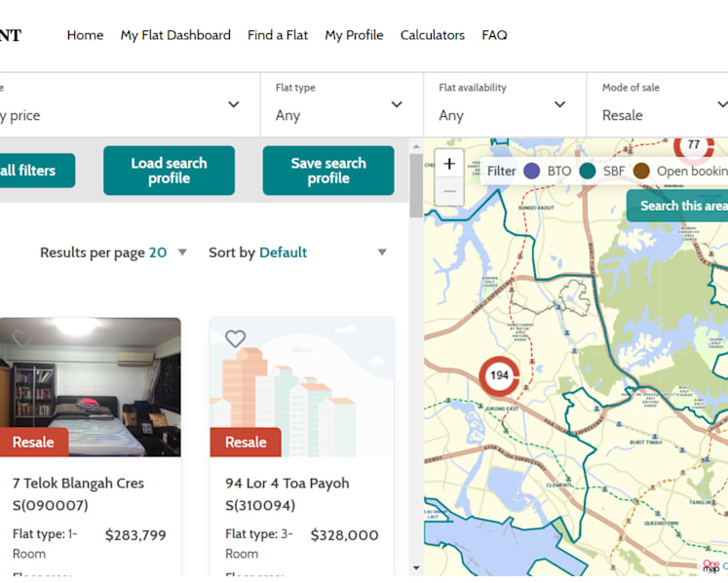The height and width of the screenshot is (583, 728).
Task: Expand the Flat type dropdown
Action: pos(342,104)
